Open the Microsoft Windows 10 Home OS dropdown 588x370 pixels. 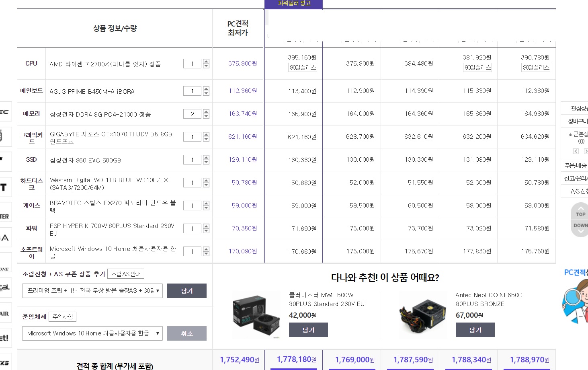point(92,333)
